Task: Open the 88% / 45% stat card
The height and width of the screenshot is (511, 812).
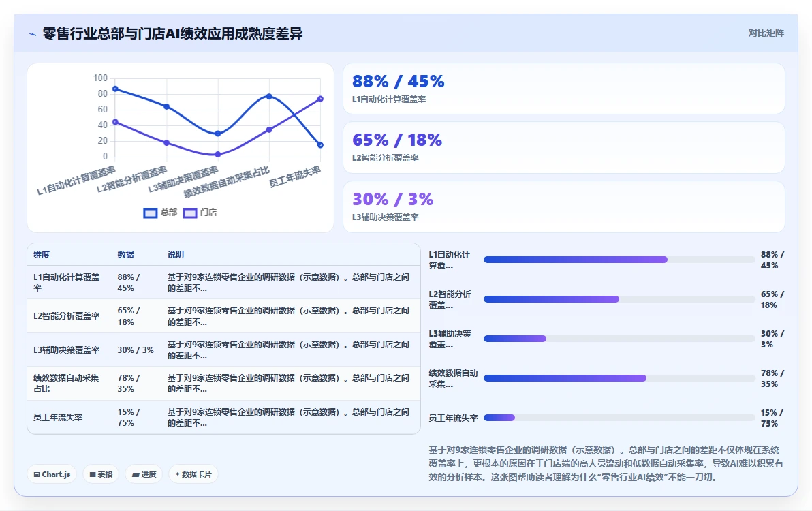Action: pyautogui.click(x=564, y=89)
